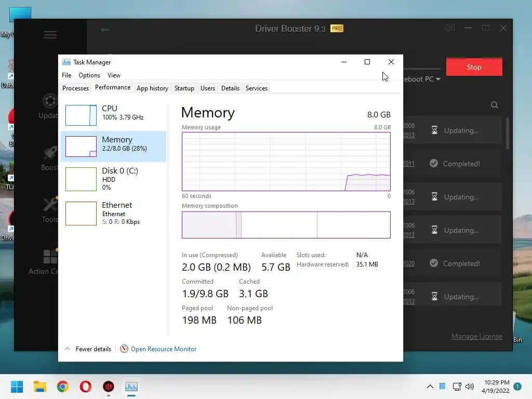
Task: Open File Explorer from the taskbar
Action: (x=39, y=387)
